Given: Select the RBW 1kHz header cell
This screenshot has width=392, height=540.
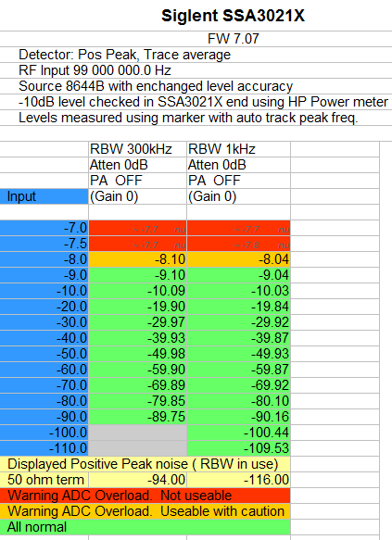Looking at the screenshot, I should pos(239,149).
